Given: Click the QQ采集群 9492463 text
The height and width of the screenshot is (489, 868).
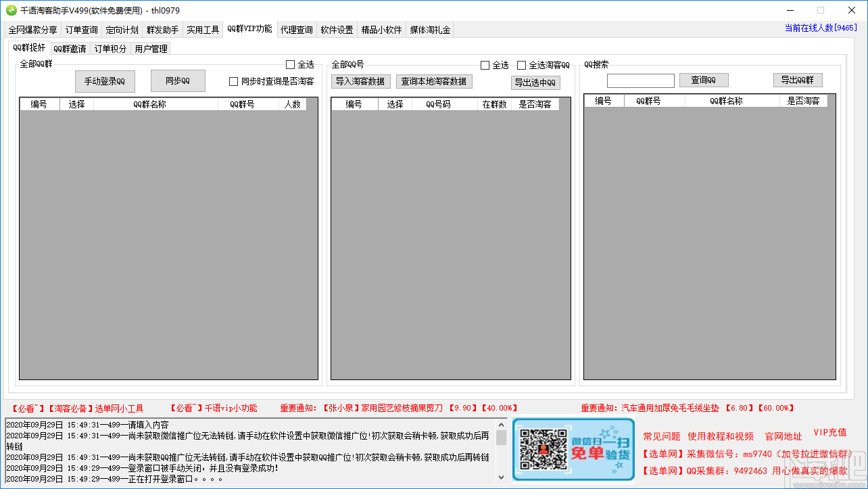Looking at the screenshot, I should 744,470.
